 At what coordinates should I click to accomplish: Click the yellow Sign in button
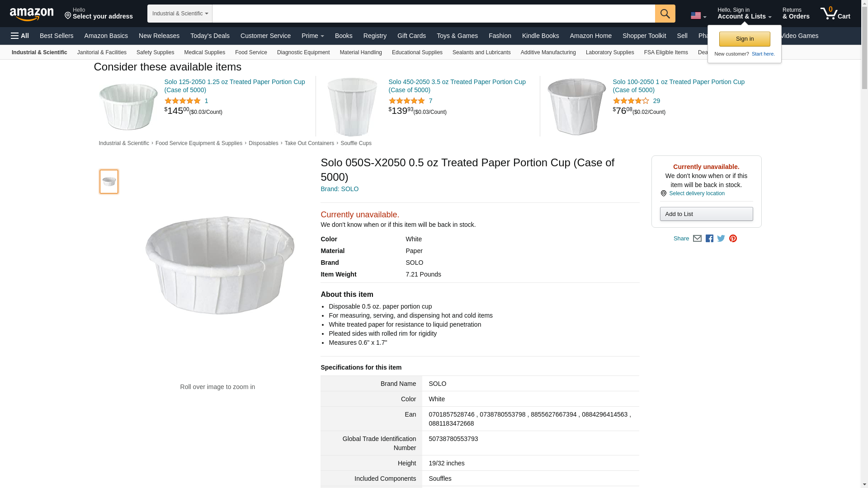coord(745,39)
